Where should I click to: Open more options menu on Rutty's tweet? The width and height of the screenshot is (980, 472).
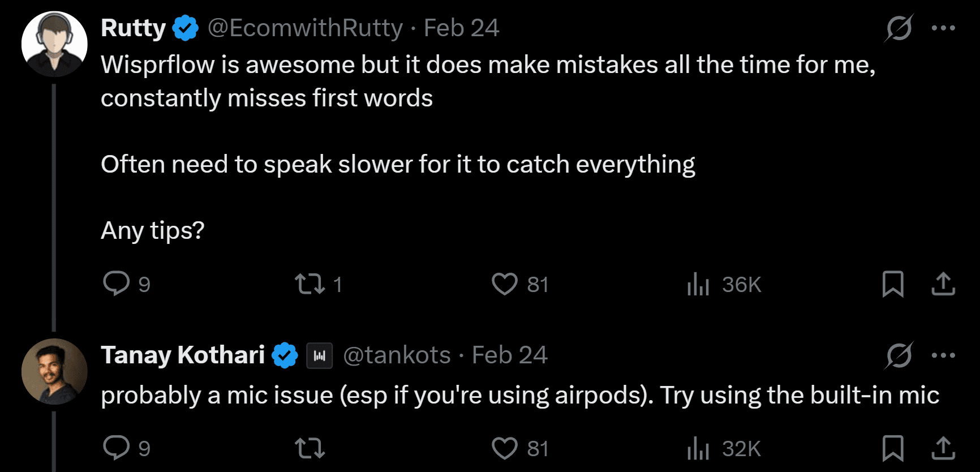943,28
